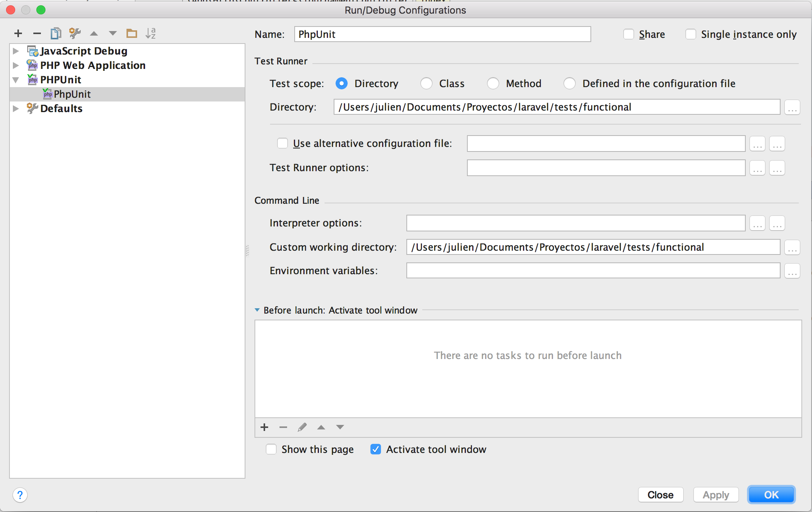
Task: Open the help question mark button
Action: coord(20,495)
